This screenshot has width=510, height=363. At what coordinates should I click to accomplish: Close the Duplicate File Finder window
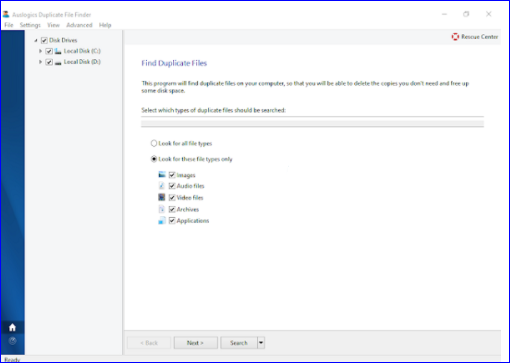(488, 14)
